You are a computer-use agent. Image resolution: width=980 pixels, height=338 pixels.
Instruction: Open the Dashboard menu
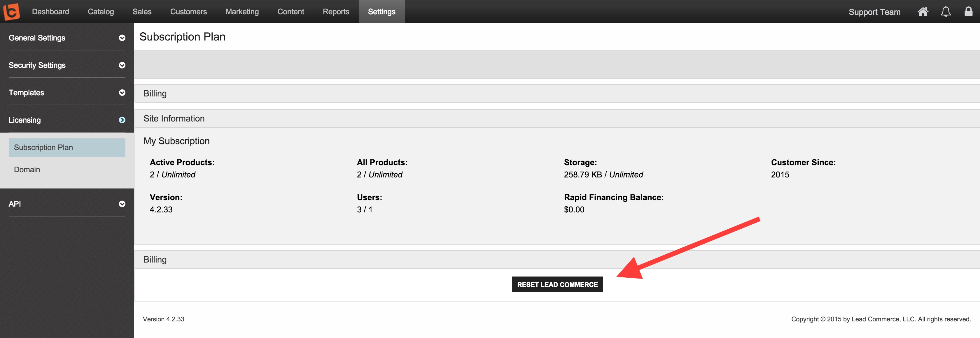(x=50, y=11)
